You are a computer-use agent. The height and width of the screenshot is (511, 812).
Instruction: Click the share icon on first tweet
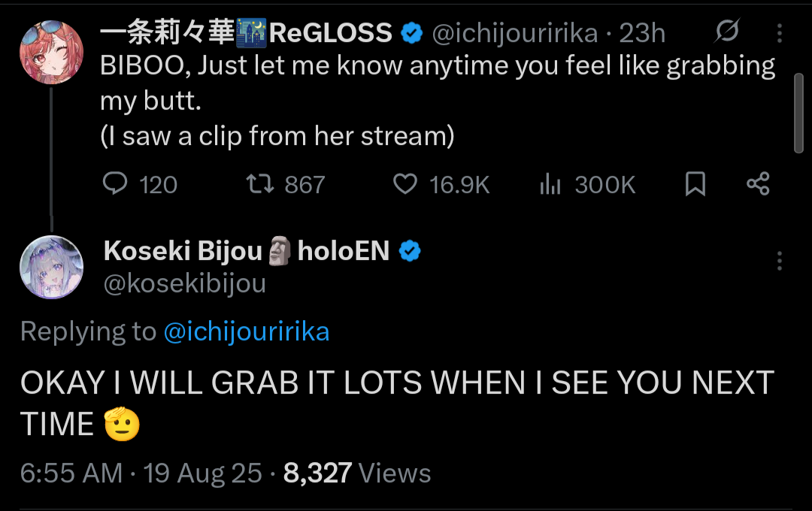click(758, 184)
